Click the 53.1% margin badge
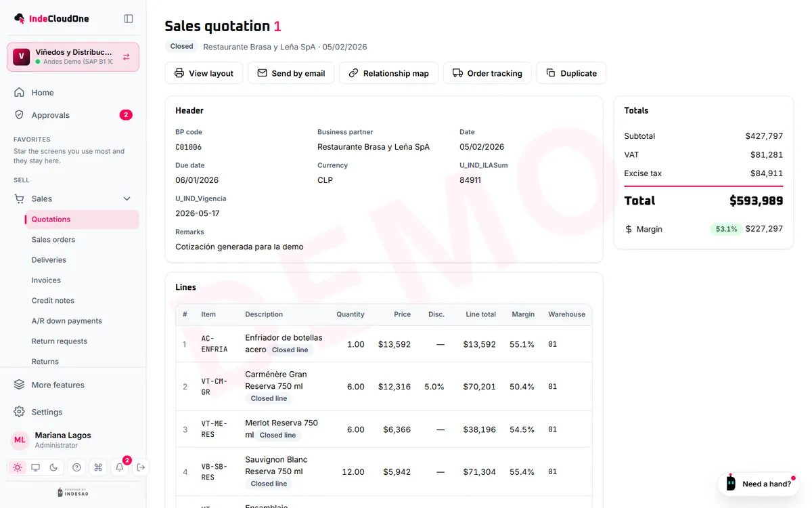The image size is (812, 508). coord(726,229)
